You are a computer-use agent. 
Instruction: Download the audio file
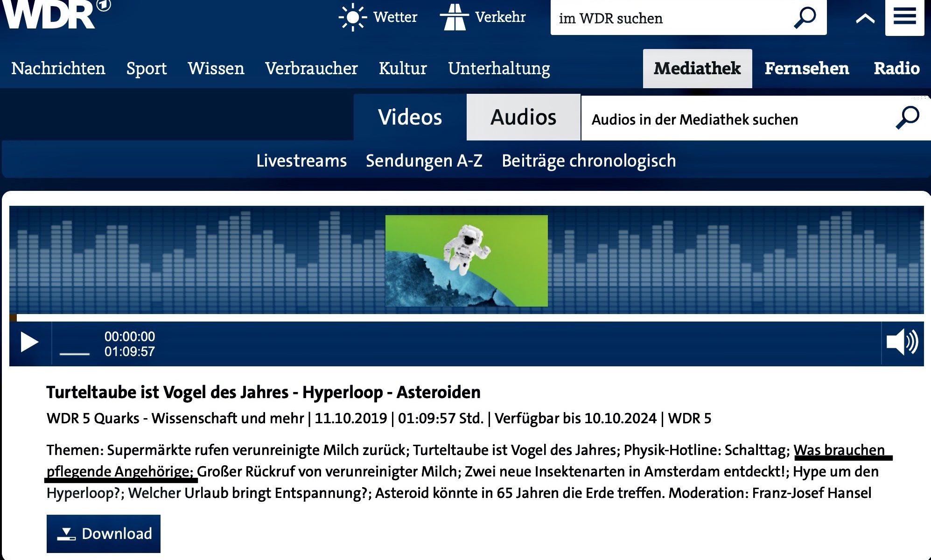tap(104, 534)
